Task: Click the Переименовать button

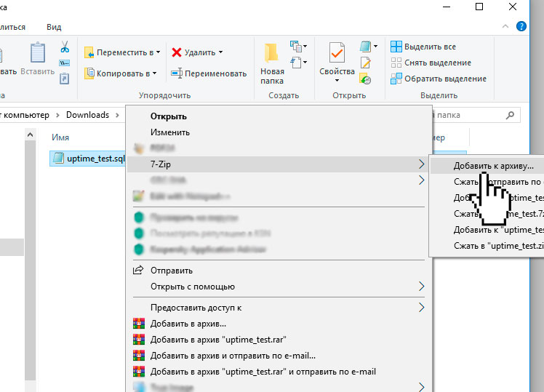Action: point(209,73)
